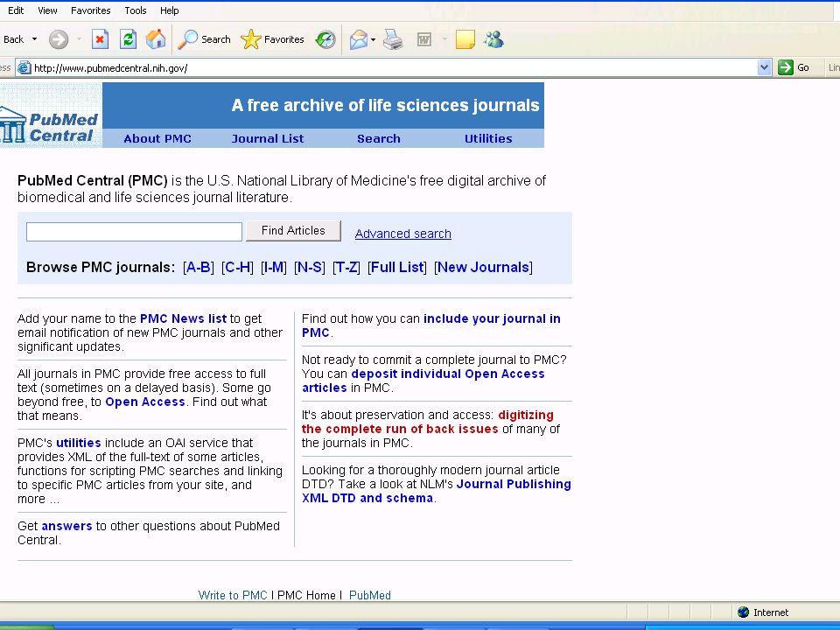Open the Tools menu
The image size is (840, 630).
point(135,10)
